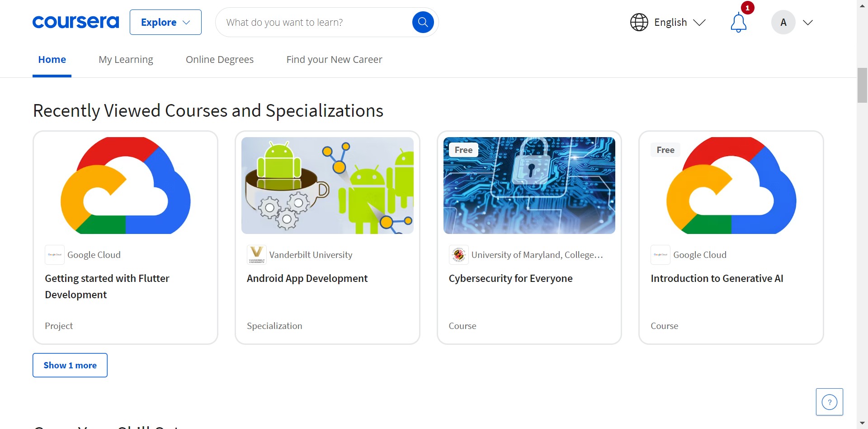Open the notifications bell
Viewport: 868px width, 429px height.
738,23
